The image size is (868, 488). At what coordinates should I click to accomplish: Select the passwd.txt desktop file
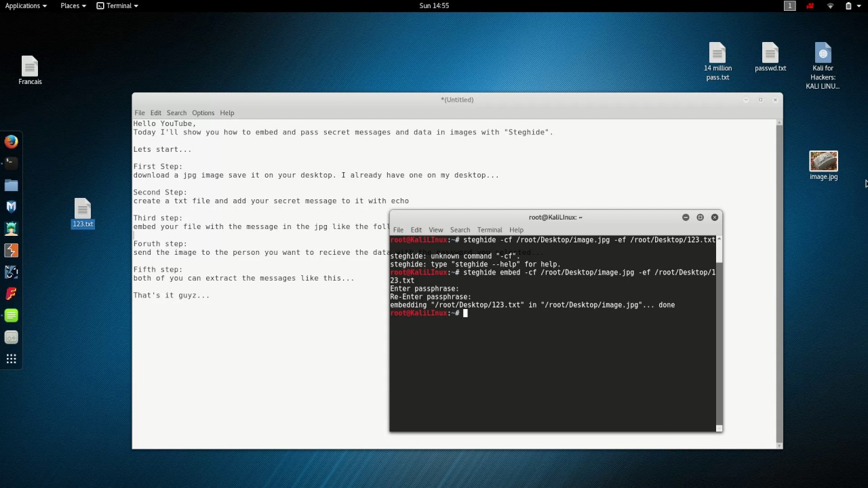770,57
